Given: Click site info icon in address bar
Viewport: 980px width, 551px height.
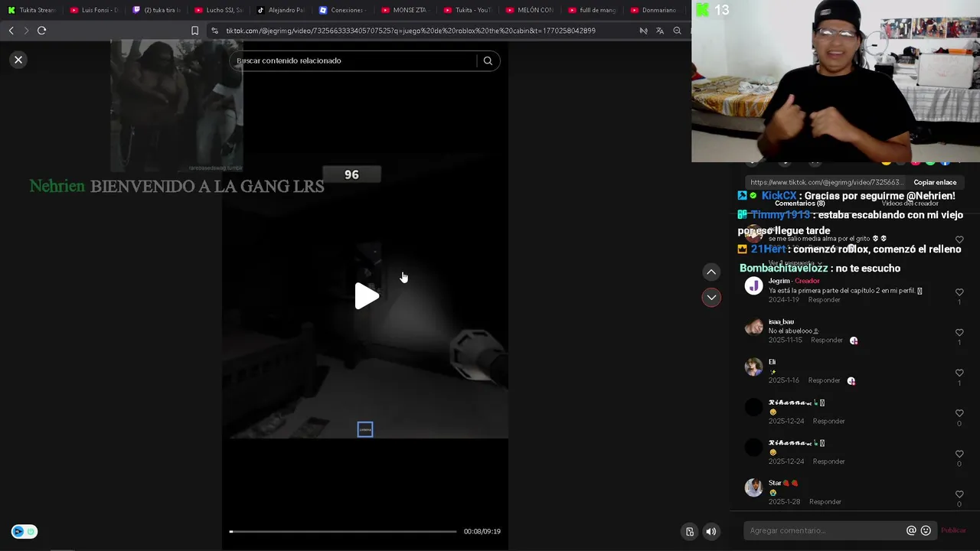Looking at the screenshot, I should 215,31.
